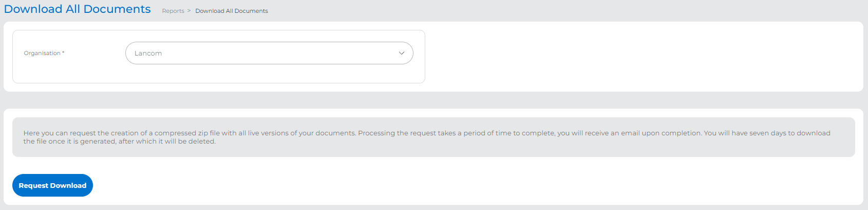The image size is (868, 210).
Task: Select the Lancom value in the combo box
Action: (148, 54)
